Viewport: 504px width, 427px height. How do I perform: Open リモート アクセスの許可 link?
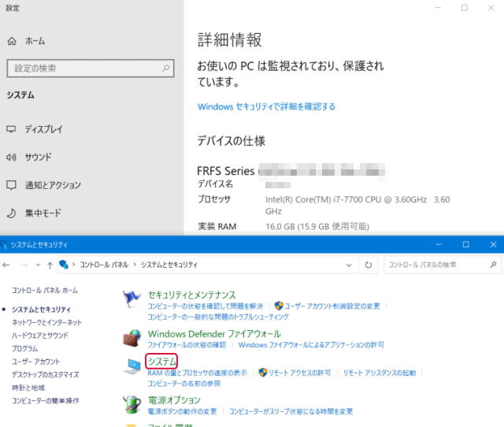(299, 373)
